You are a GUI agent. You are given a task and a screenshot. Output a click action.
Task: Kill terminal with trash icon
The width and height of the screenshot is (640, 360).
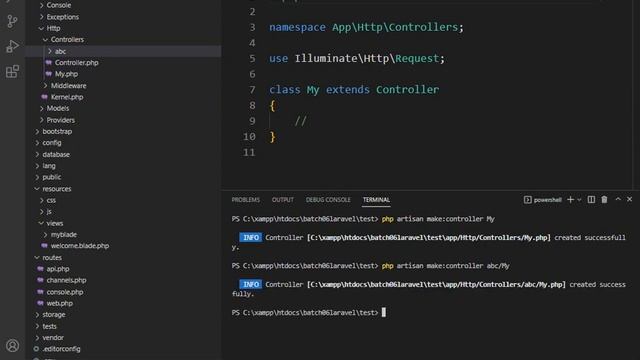pos(604,200)
